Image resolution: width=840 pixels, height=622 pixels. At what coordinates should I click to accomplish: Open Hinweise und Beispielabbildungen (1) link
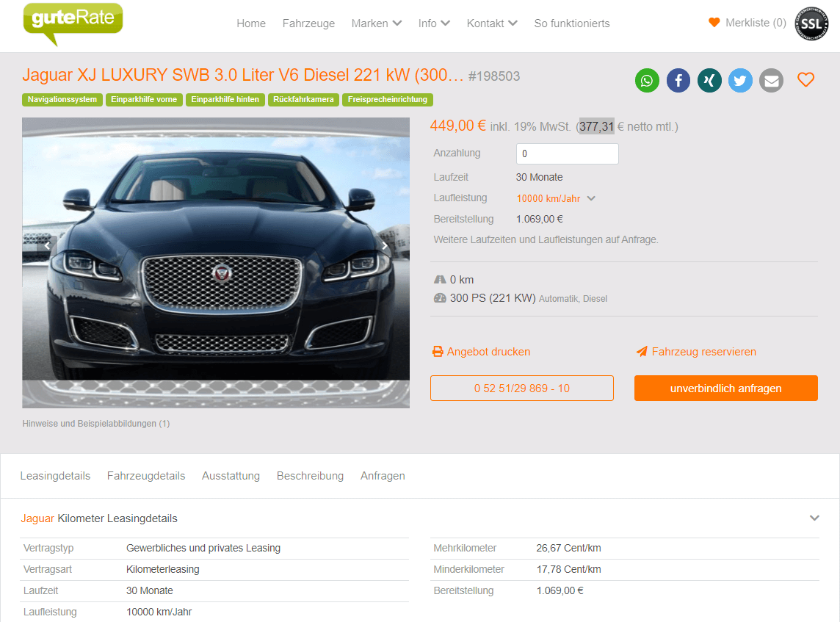point(96,424)
